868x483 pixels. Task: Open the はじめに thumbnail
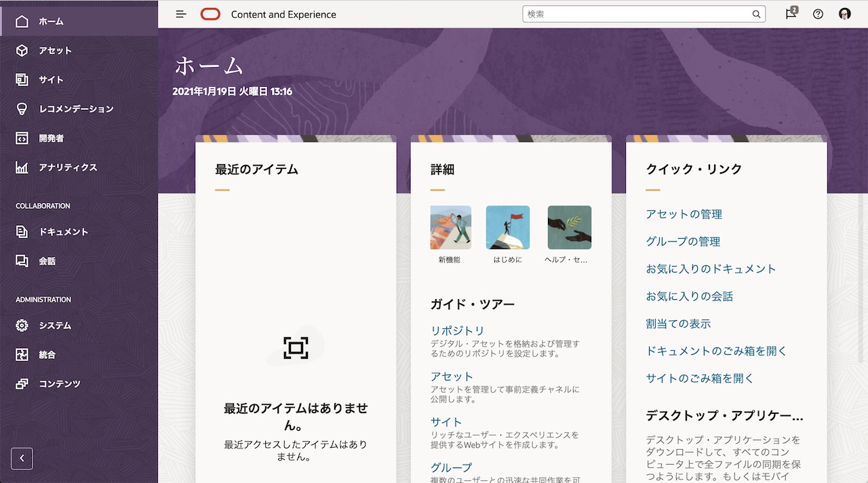[507, 228]
